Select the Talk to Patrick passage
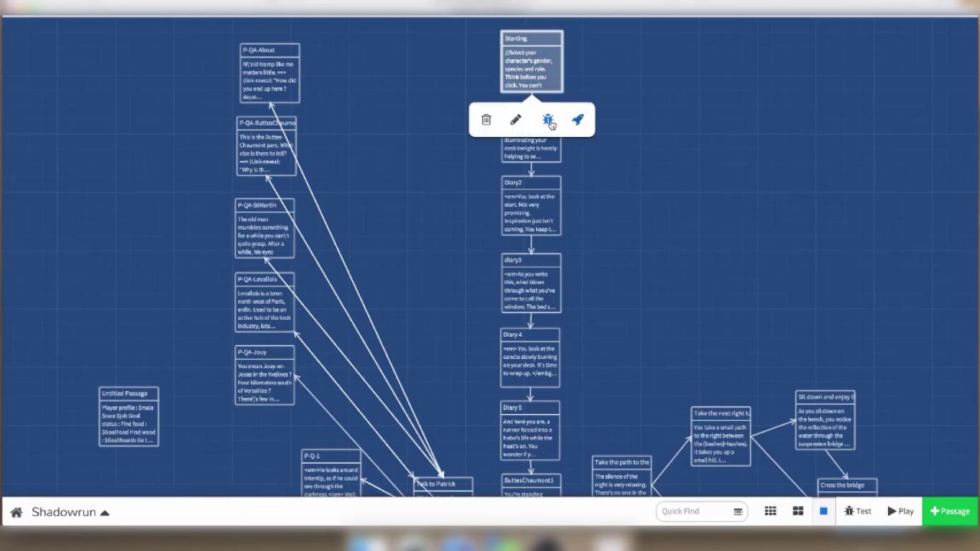980x551 pixels. [x=443, y=487]
